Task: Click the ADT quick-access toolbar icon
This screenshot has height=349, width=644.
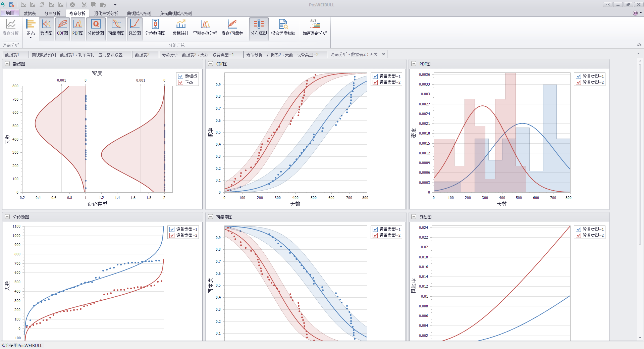Action: [x=42, y=5]
